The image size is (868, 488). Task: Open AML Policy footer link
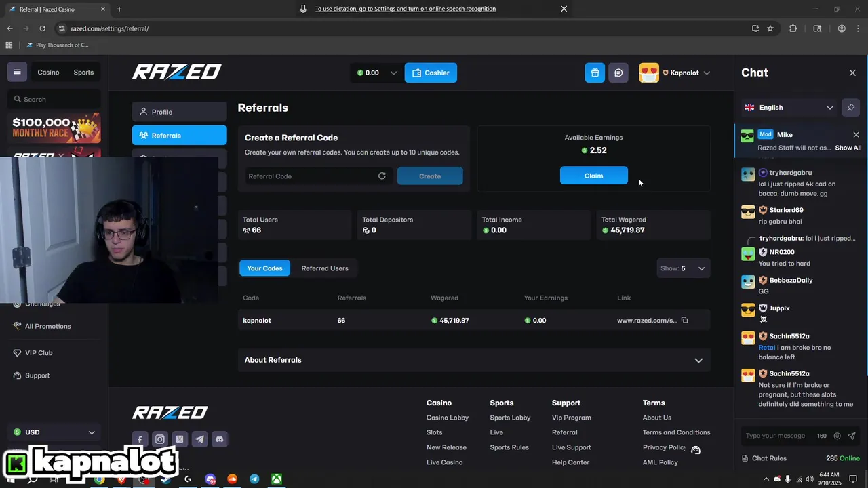[660, 462]
